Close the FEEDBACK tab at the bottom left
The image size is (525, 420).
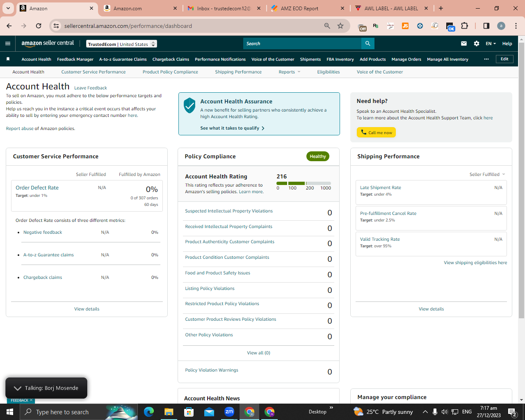[x=31, y=400]
